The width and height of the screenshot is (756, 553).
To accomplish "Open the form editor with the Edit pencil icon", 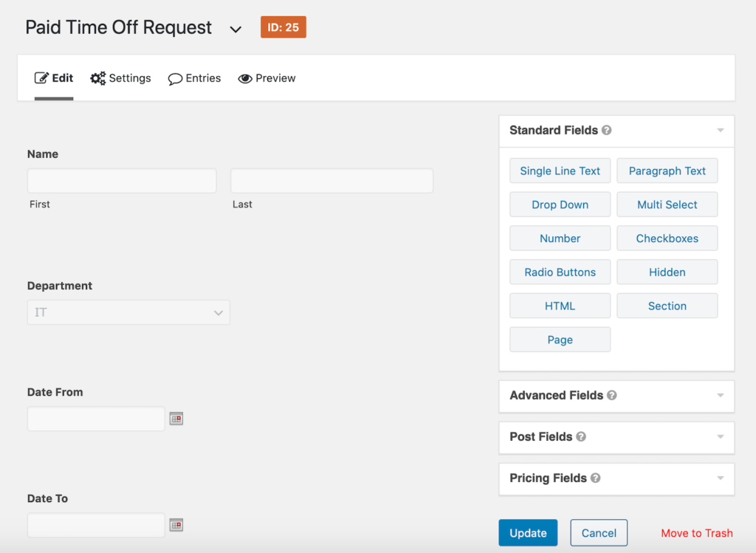I will (41, 78).
